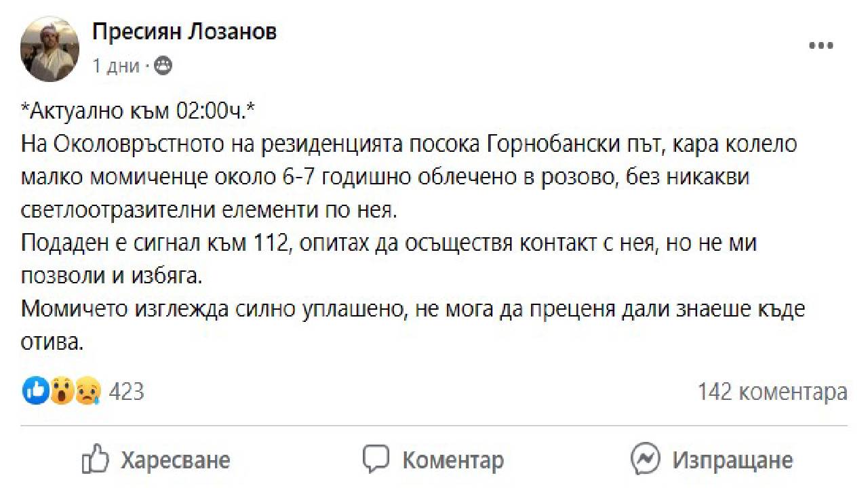Toggle a Like on the post via Харесване
Viewport: 868px width, 488px height.
(175, 460)
